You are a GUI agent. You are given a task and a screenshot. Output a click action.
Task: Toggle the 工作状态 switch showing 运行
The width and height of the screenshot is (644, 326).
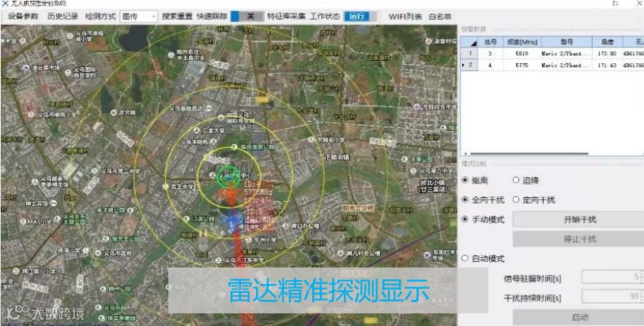pos(360,17)
